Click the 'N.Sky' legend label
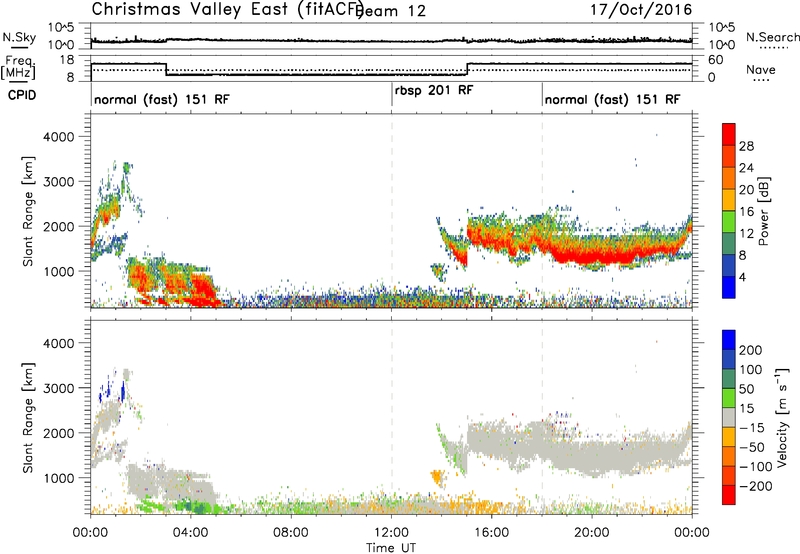800x554 pixels. [x=19, y=37]
